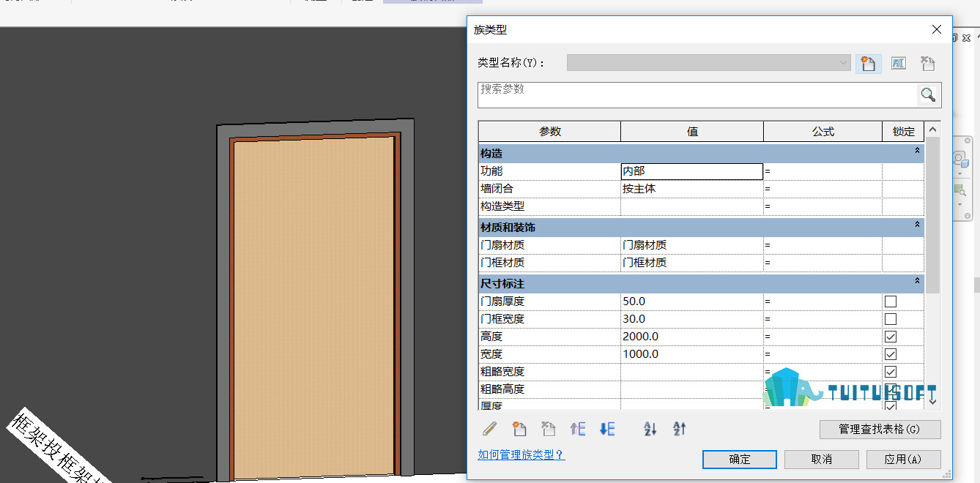Click the 搜索参数 search field
Screen dimensions: 980x483
pos(697,95)
